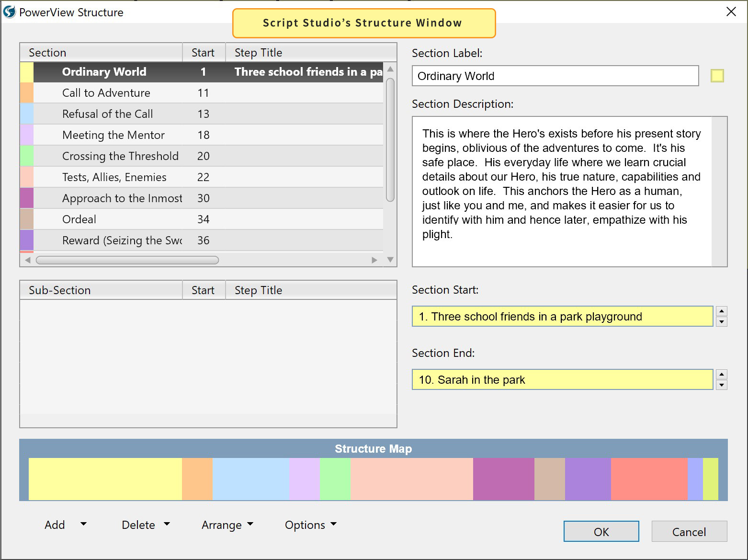This screenshot has height=560, width=748.
Task: Click the light blue swatch next to Refusal of the Call
Action: click(27, 114)
